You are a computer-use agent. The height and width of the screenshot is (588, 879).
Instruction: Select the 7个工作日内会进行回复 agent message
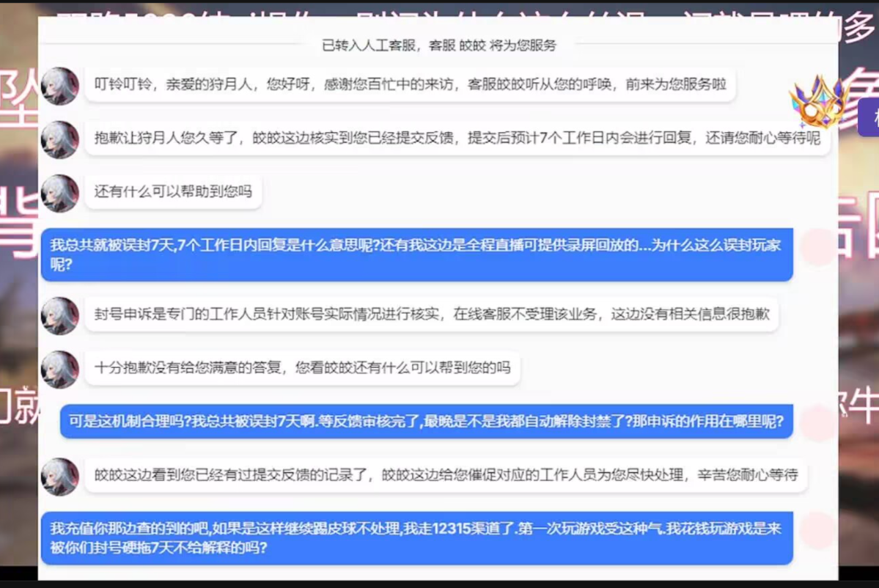[457, 139]
